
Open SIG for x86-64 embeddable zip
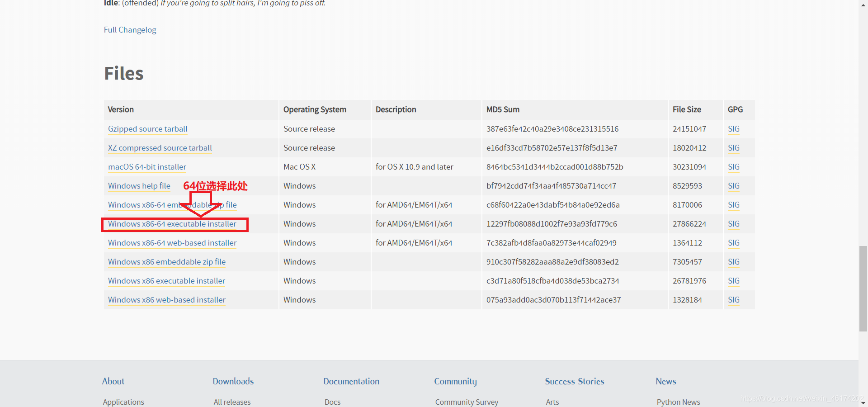click(x=734, y=205)
